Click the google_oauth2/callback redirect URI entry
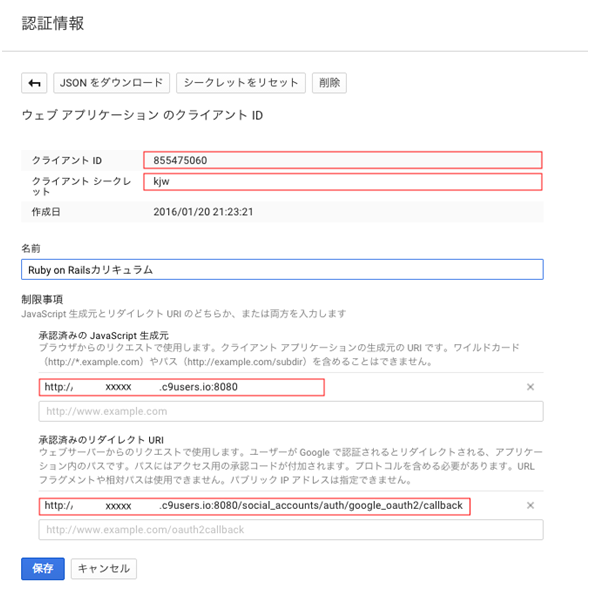The height and width of the screenshot is (604, 590). [255, 506]
